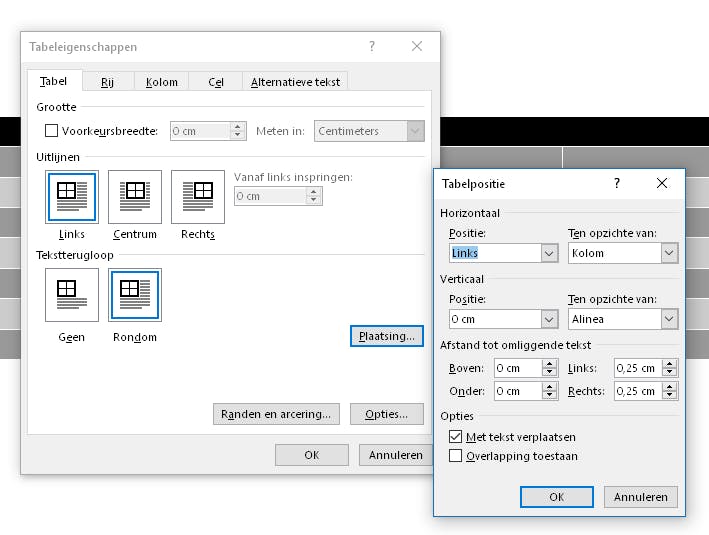This screenshot has width=709, height=535.
Task: Switch to the Rij tab
Action: [107, 82]
